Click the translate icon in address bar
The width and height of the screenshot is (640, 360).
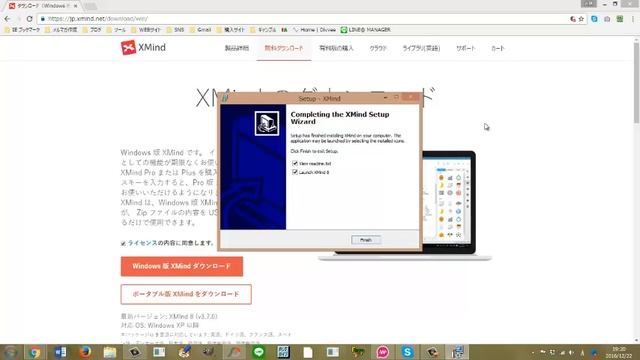(x=573, y=19)
